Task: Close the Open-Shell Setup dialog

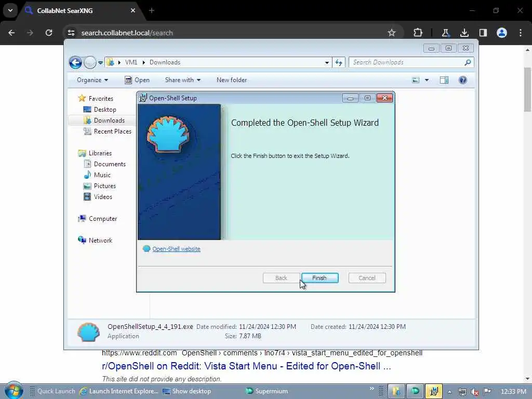Action: [384, 98]
